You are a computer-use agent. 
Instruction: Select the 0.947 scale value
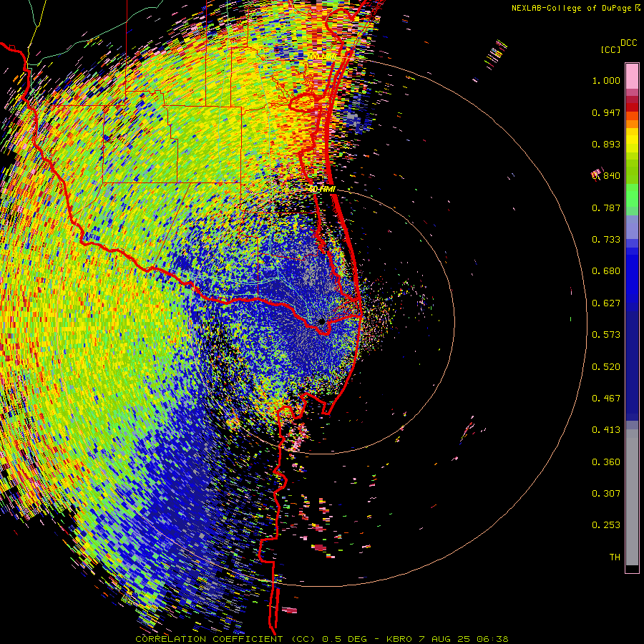[606, 112]
